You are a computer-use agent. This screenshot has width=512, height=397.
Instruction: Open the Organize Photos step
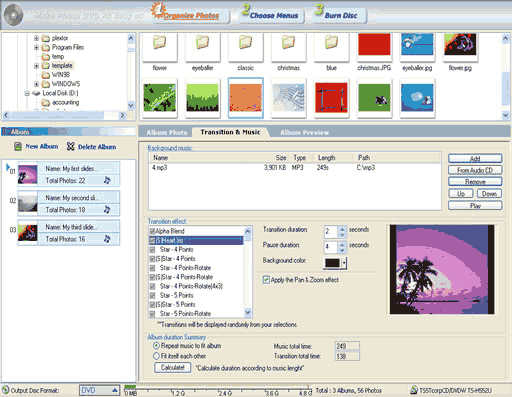pyautogui.click(x=191, y=15)
